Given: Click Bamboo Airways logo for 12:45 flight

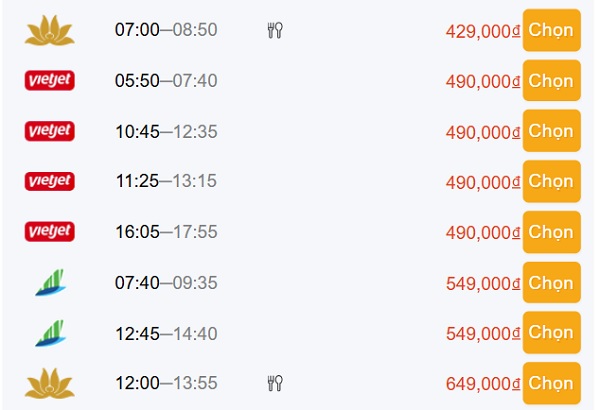Looking at the screenshot, I should tap(48, 333).
